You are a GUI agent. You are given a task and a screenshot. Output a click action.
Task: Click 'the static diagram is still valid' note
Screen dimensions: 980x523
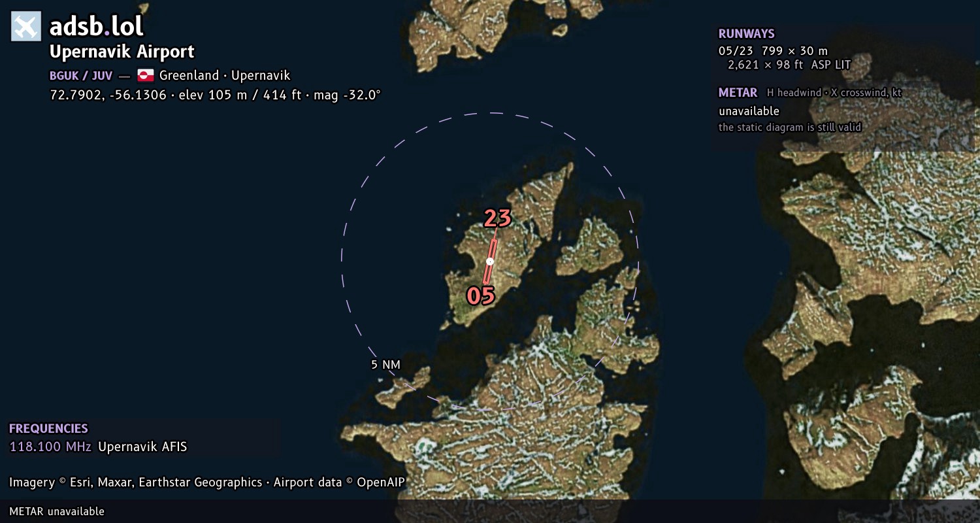[x=790, y=127]
